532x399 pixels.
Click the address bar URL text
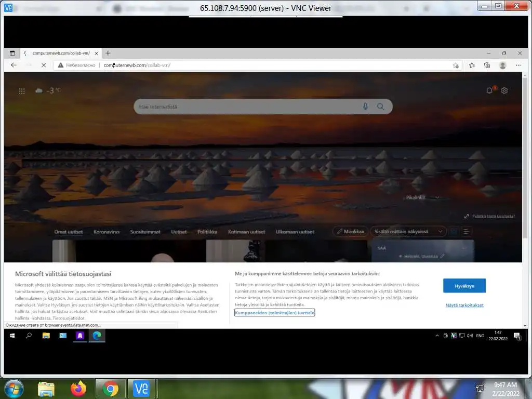[x=137, y=65]
